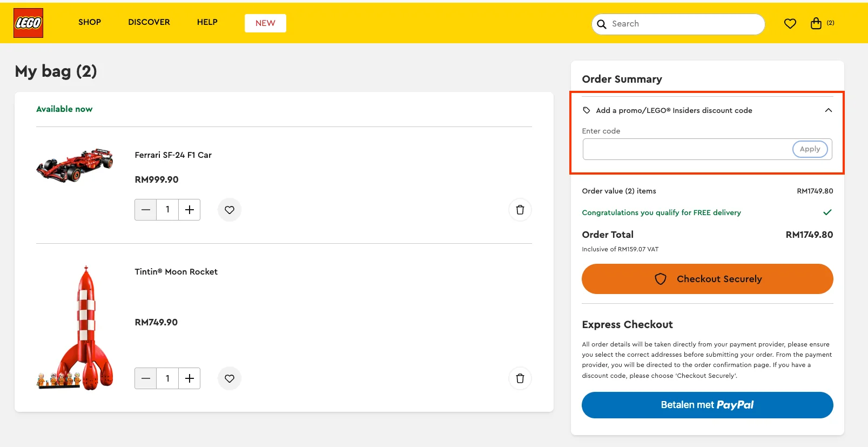Click the Order Total RM1749.80 amount
Image resolution: width=868 pixels, height=447 pixels.
809,235
